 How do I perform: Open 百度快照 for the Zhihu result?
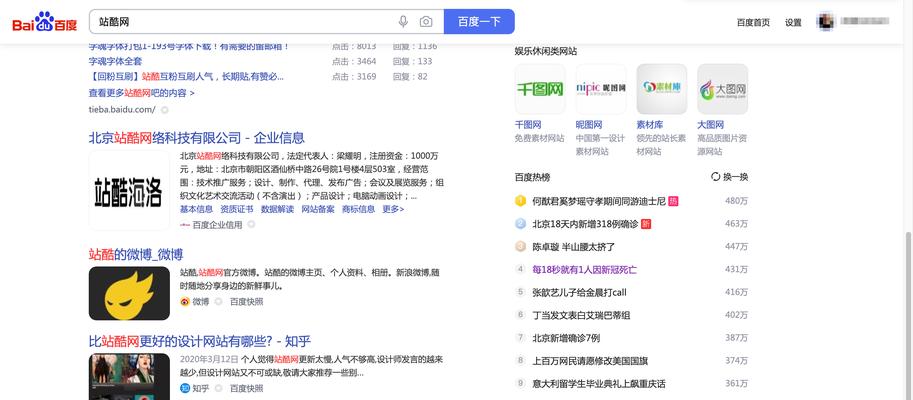coord(246,388)
